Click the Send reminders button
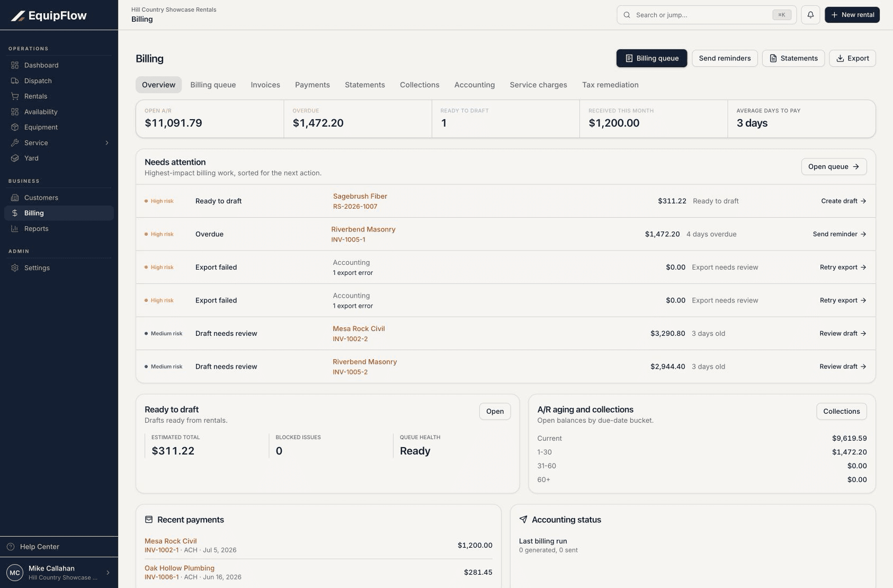893x588 pixels. [725, 58]
